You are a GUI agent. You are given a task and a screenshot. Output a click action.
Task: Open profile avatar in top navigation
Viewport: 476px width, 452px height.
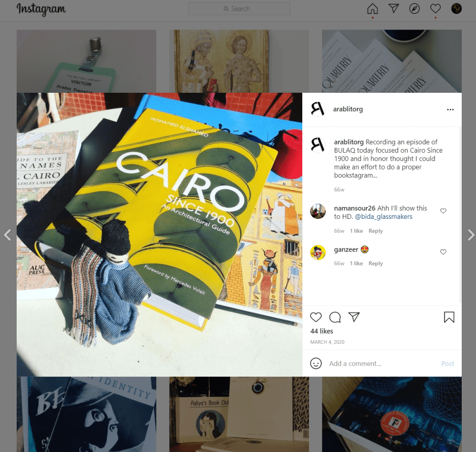pyautogui.click(x=456, y=9)
